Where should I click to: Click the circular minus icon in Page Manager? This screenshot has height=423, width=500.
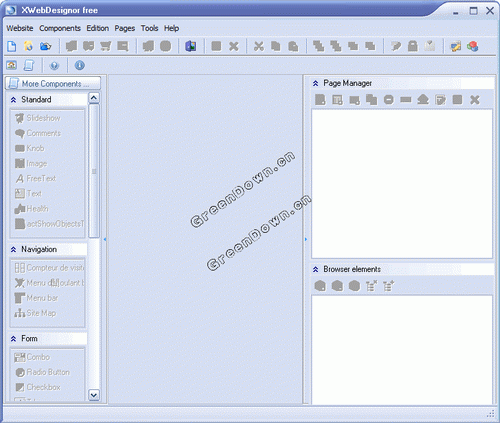[x=389, y=99]
